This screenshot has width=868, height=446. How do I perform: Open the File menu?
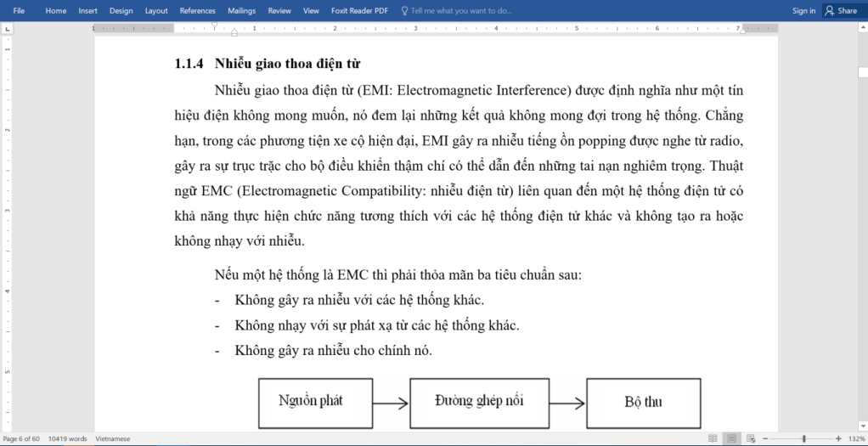19,11
